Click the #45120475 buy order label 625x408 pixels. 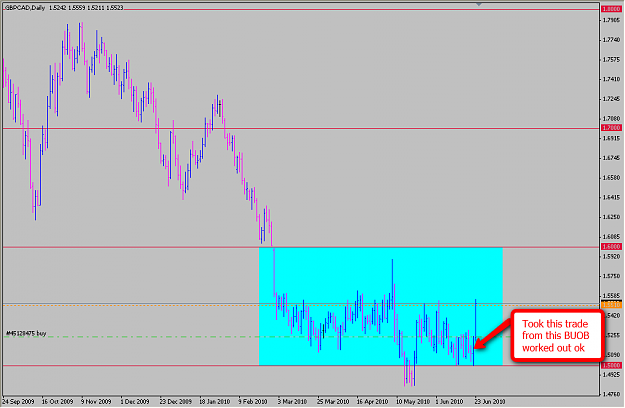[26, 333]
